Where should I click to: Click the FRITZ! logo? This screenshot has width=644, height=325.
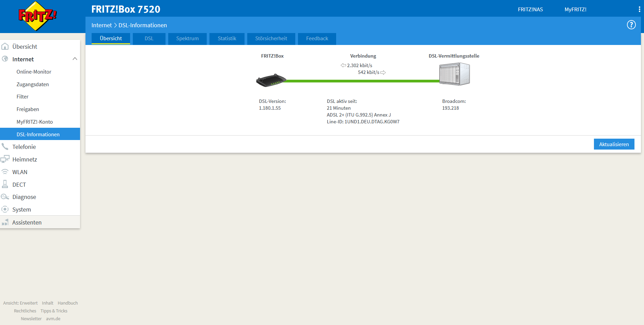click(x=37, y=16)
